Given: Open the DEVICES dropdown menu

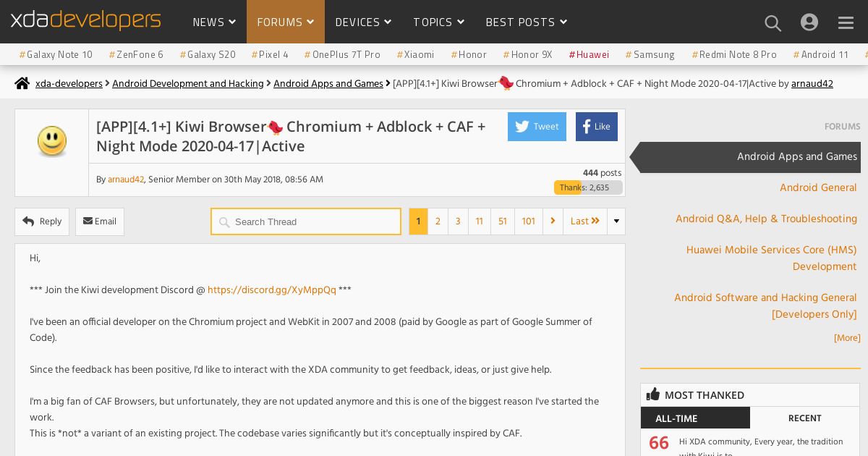Looking at the screenshot, I should [363, 22].
